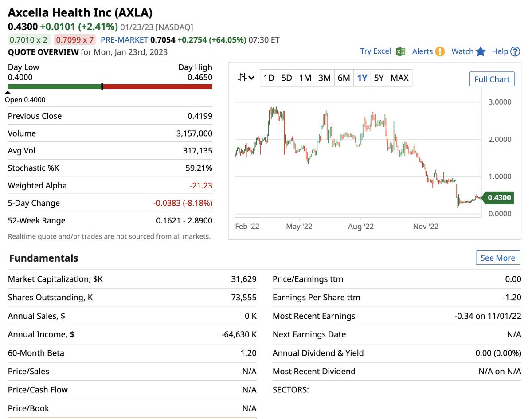The image size is (532, 419).
Task: Click the Volume value 3,157,000
Action: click(x=195, y=133)
